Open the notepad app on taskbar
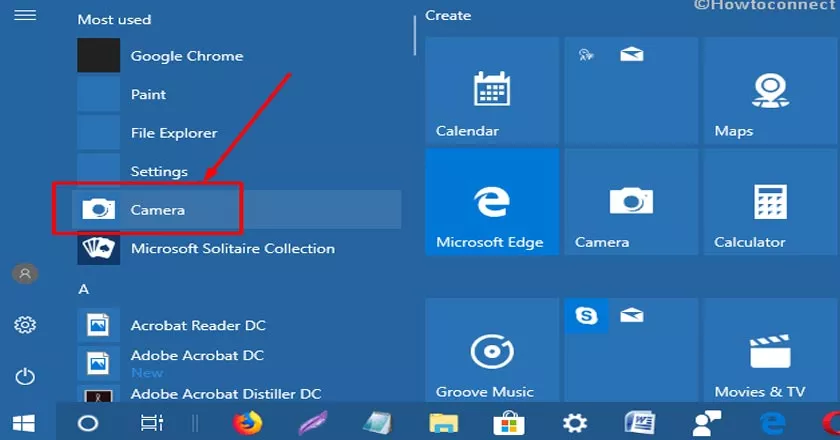Screen dimensions: 840x440 point(378,423)
